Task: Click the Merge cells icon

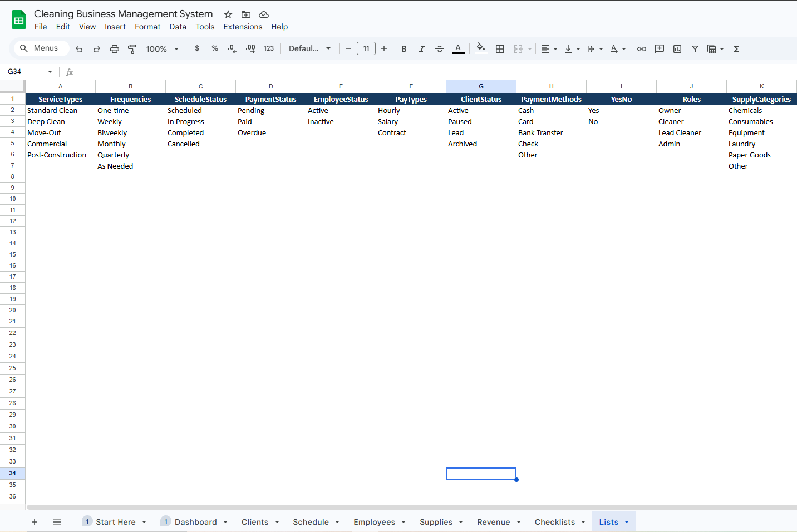Action: tap(518, 49)
